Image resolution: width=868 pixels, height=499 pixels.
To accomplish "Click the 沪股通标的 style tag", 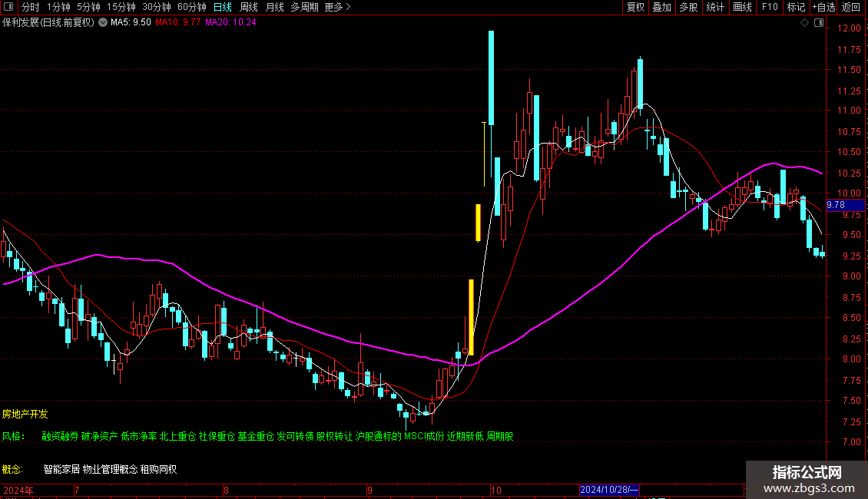I will [379, 437].
